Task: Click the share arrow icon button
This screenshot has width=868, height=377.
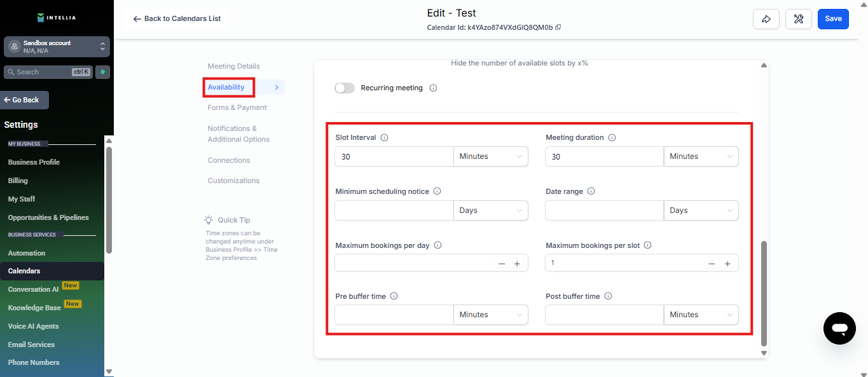Action: coord(766,19)
